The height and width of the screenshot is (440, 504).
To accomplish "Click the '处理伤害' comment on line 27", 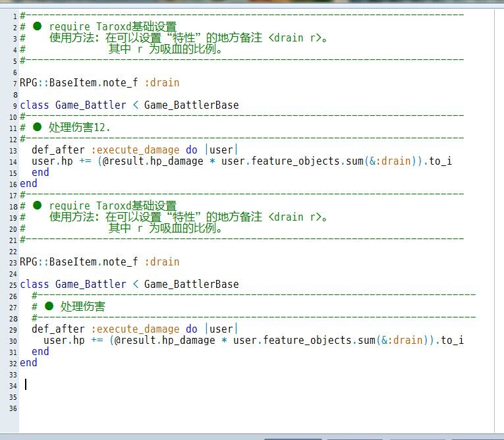I will click(82, 307).
